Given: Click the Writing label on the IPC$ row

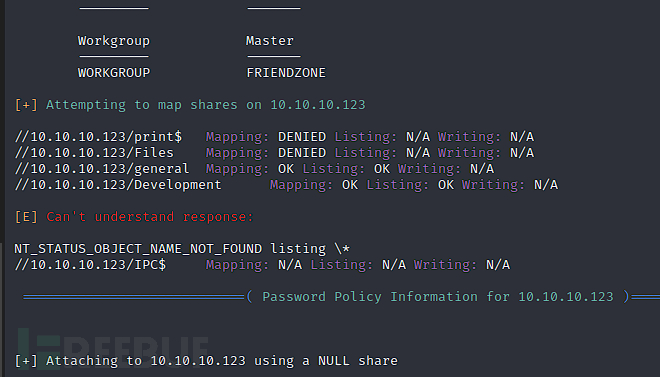Looking at the screenshot, I should [x=446, y=265].
